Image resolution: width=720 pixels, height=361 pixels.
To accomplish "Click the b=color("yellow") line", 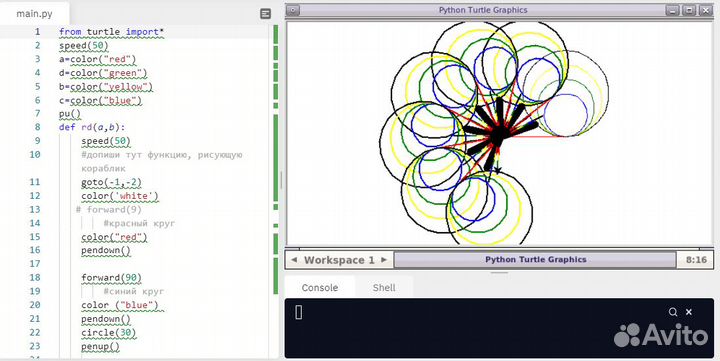I will (106, 87).
